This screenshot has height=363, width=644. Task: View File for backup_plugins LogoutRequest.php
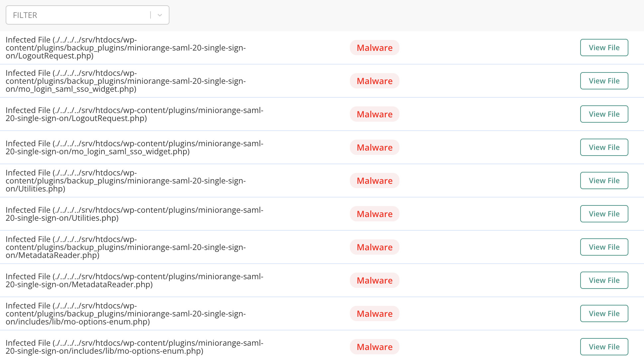click(x=604, y=48)
